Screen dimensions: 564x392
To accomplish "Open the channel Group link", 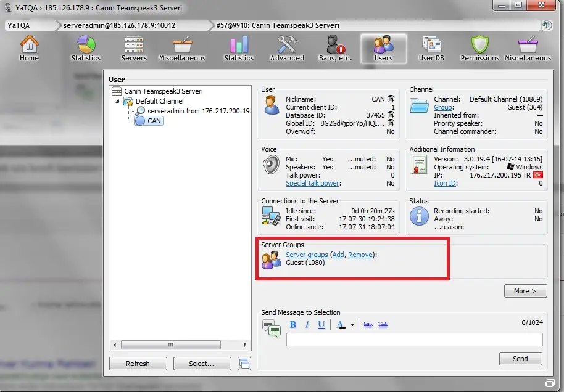I will [x=443, y=107].
